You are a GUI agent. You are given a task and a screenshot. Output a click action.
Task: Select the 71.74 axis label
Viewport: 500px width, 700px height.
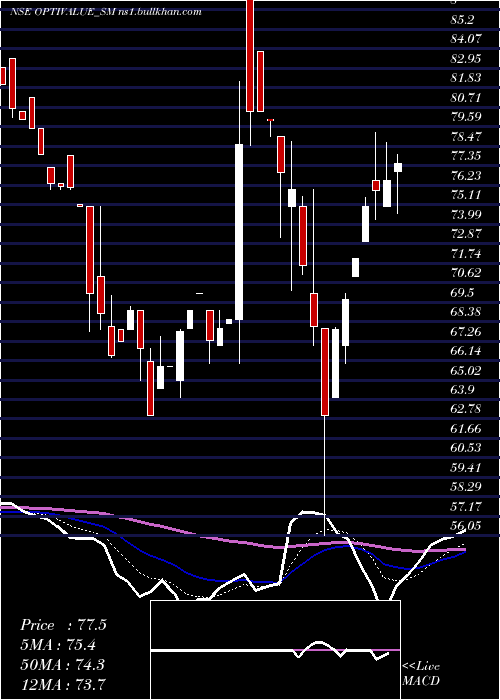click(x=466, y=254)
